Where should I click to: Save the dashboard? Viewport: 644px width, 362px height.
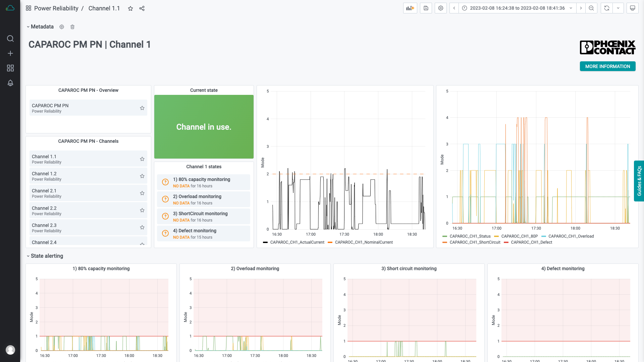(426, 8)
